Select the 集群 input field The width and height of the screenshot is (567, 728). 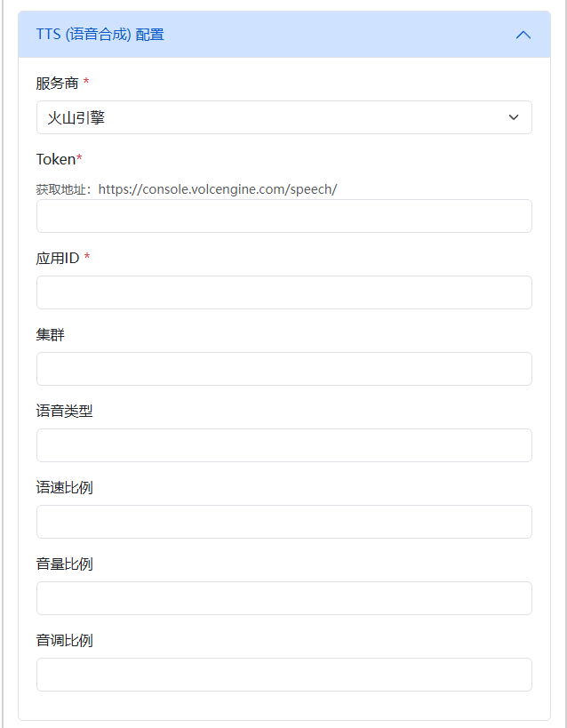click(283, 369)
